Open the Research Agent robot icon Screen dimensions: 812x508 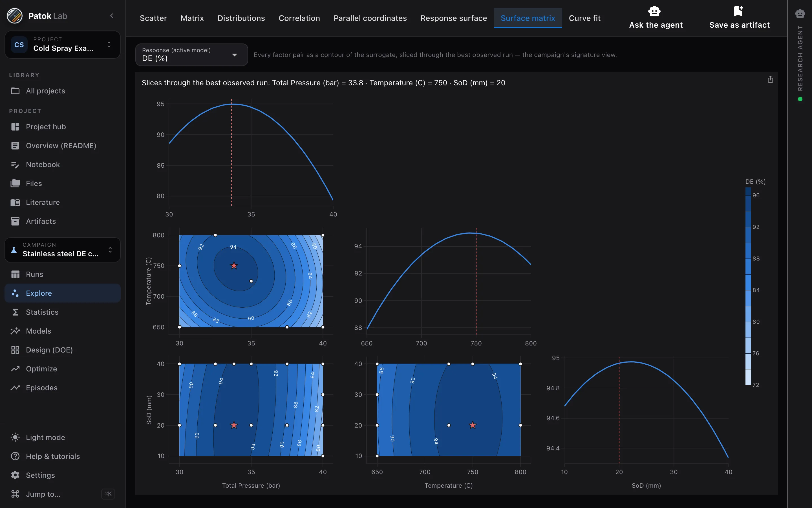(800, 14)
